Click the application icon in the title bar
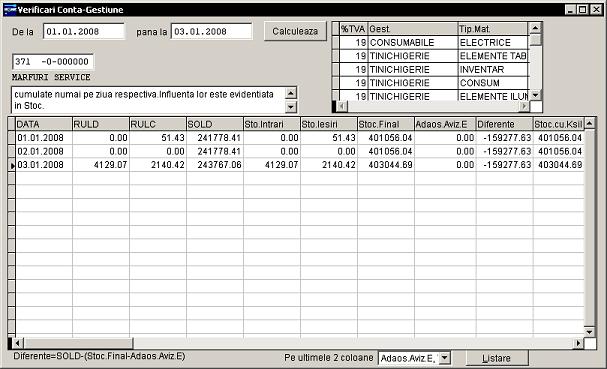This screenshot has width=607, height=369. (x=10, y=10)
